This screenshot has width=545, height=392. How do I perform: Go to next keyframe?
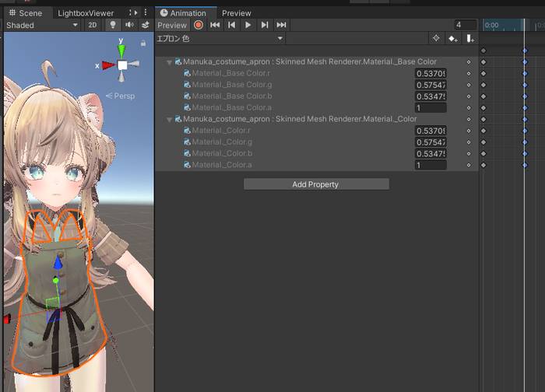(265, 25)
